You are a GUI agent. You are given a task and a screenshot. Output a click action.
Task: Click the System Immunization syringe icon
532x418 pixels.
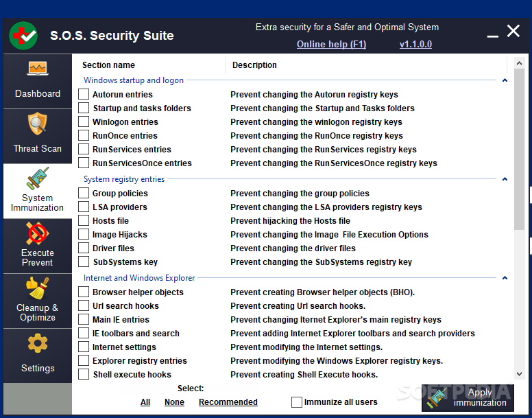[37, 178]
